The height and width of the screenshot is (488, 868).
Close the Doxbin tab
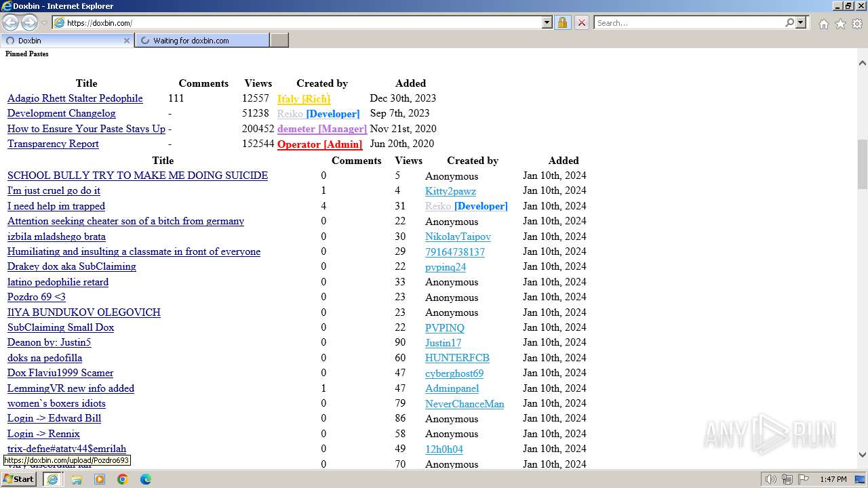point(126,41)
